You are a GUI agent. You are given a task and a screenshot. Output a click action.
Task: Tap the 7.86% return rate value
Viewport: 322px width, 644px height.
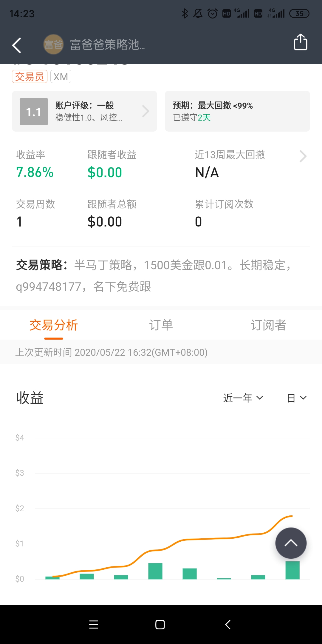point(35,172)
